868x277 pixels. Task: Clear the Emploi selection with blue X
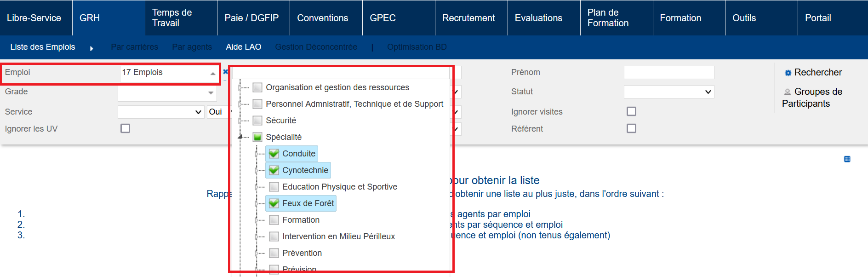click(225, 72)
